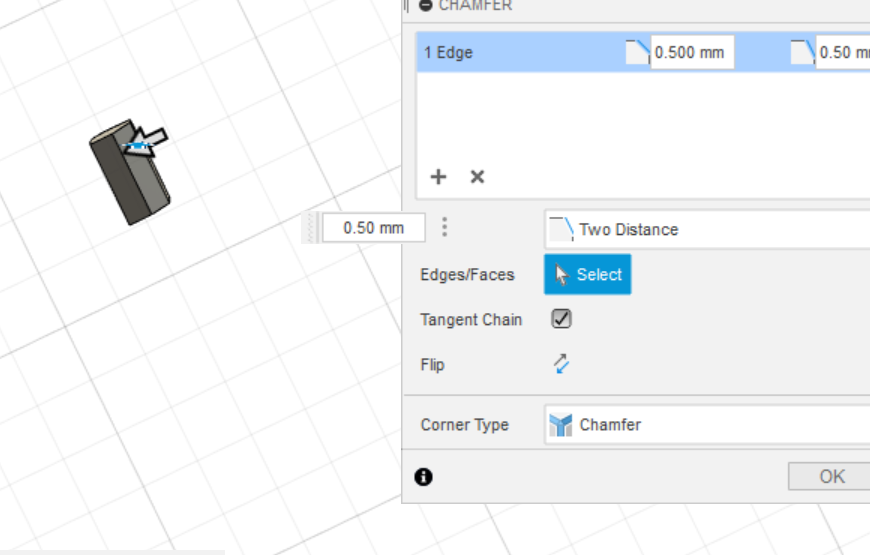Click the 0.500 mm distance field
Viewport: 870px width, 555px height.
(691, 53)
